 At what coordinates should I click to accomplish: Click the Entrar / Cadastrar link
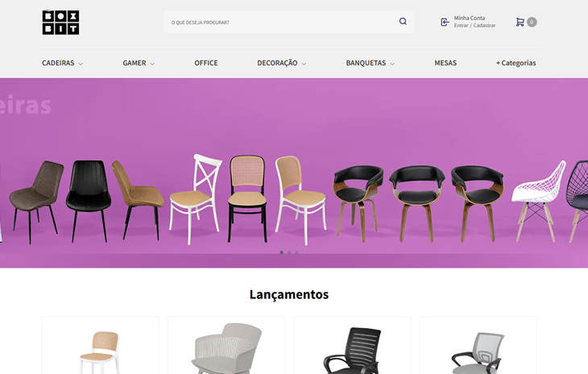click(474, 26)
